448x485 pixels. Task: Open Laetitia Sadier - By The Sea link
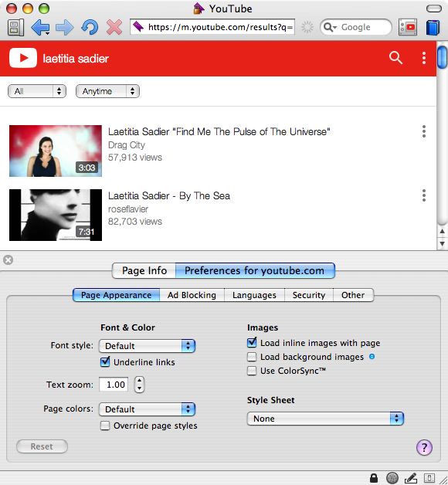click(169, 196)
